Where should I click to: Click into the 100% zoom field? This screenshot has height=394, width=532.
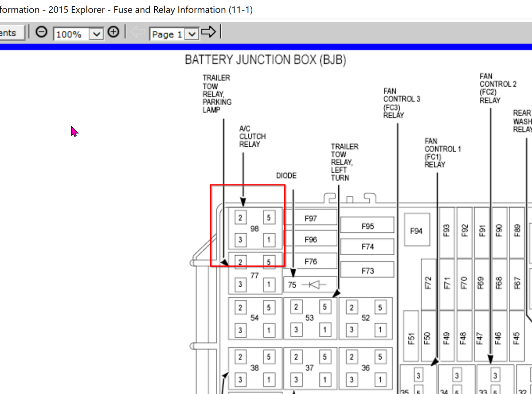tap(72, 34)
